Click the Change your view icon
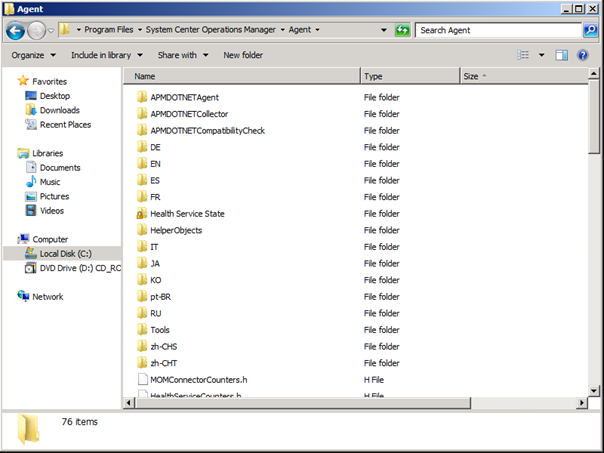 523,55
